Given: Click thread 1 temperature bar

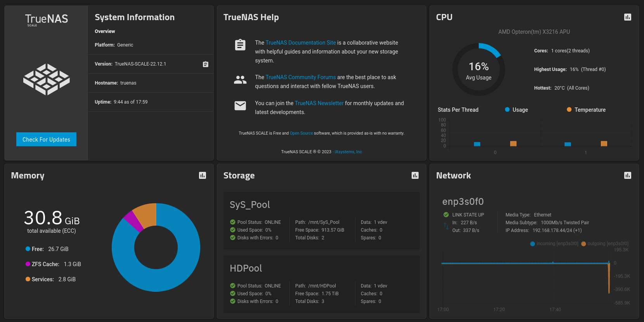Looking at the screenshot, I should [x=604, y=144].
